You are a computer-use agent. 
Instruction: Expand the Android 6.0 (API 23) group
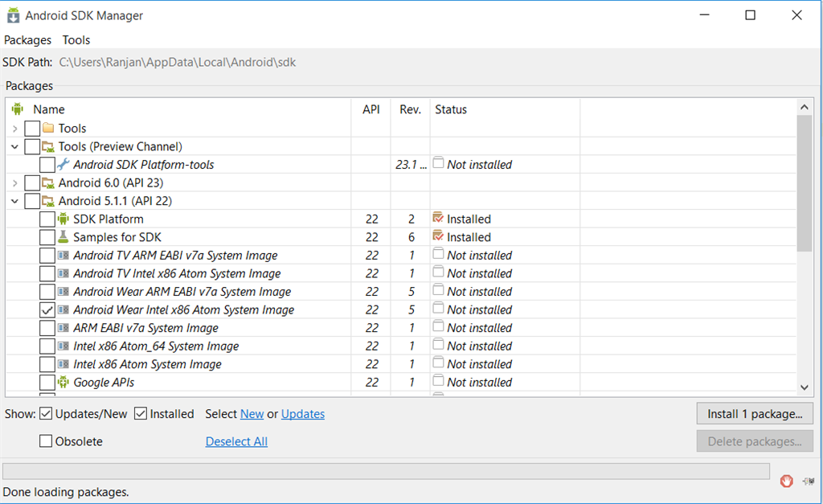click(x=15, y=183)
